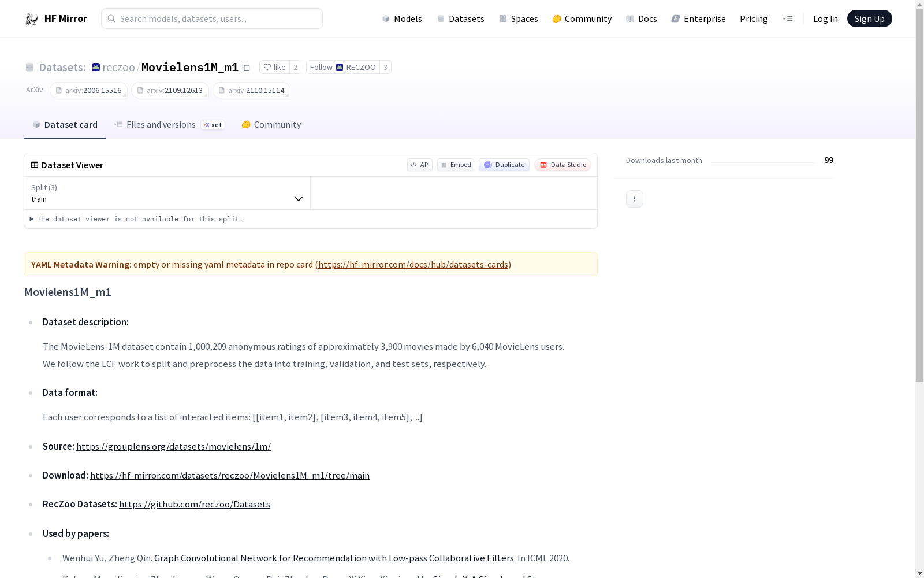Select the Dataset card tab
This screenshot has height=578, width=924.
pos(65,125)
